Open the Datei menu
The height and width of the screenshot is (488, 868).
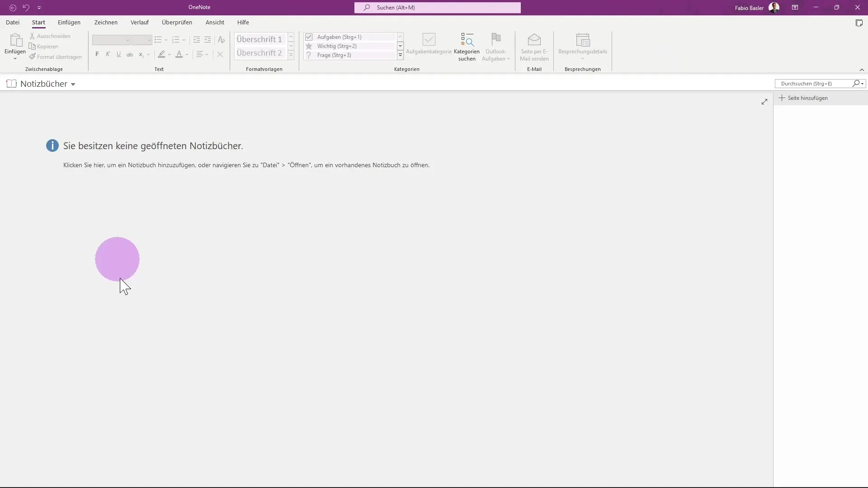pyautogui.click(x=13, y=22)
